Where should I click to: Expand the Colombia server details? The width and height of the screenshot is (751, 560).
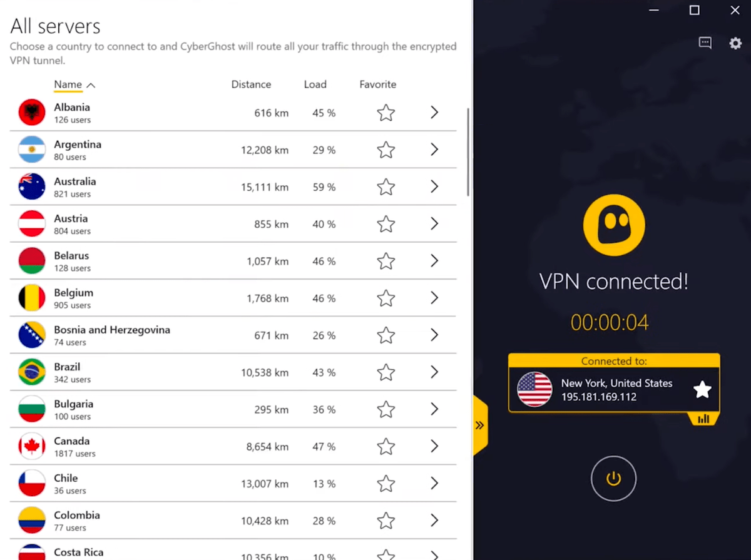[434, 521]
